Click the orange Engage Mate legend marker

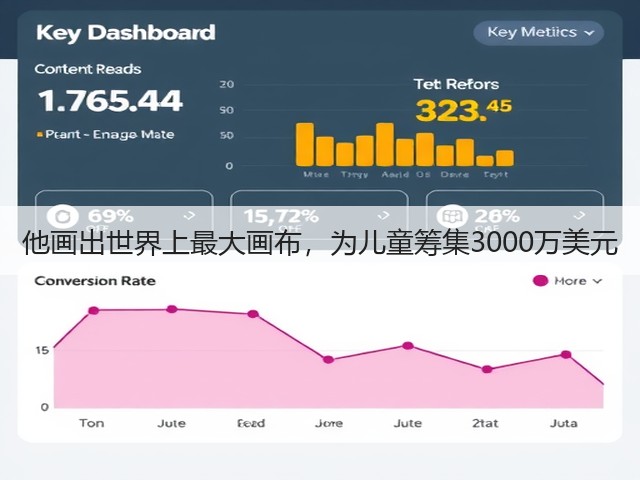click(x=40, y=134)
